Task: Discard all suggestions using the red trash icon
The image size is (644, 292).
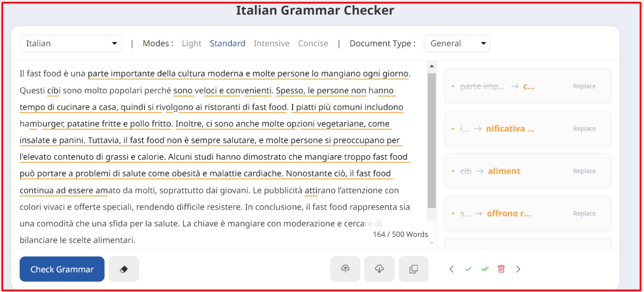Action: pyautogui.click(x=502, y=269)
